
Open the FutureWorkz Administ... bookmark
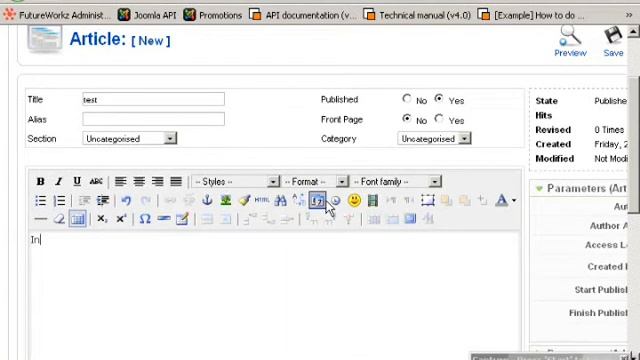(x=57, y=15)
